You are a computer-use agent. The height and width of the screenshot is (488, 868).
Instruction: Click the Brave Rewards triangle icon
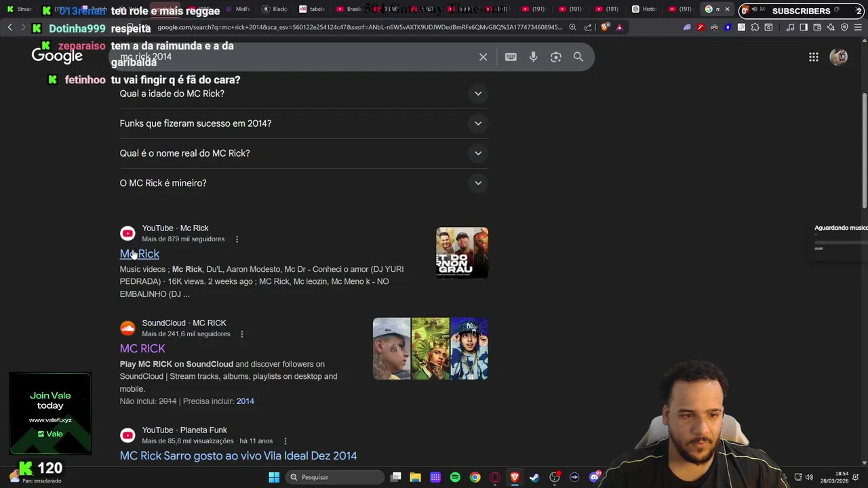click(x=619, y=27)
